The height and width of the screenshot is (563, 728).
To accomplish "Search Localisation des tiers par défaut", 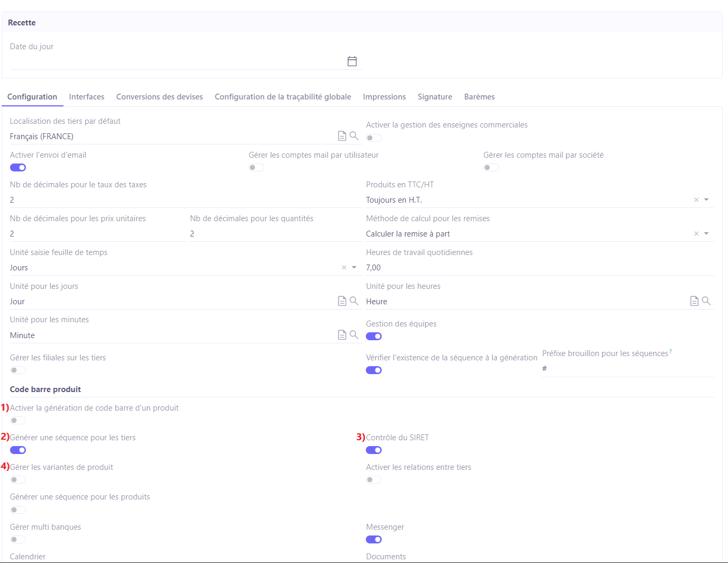I will tap(354, 136).
